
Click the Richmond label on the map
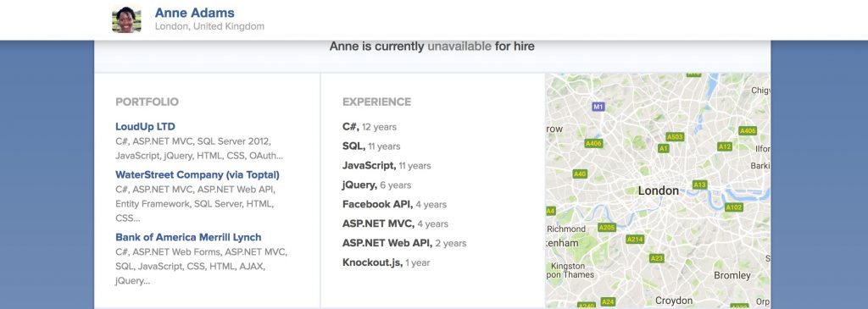(566, 229)
